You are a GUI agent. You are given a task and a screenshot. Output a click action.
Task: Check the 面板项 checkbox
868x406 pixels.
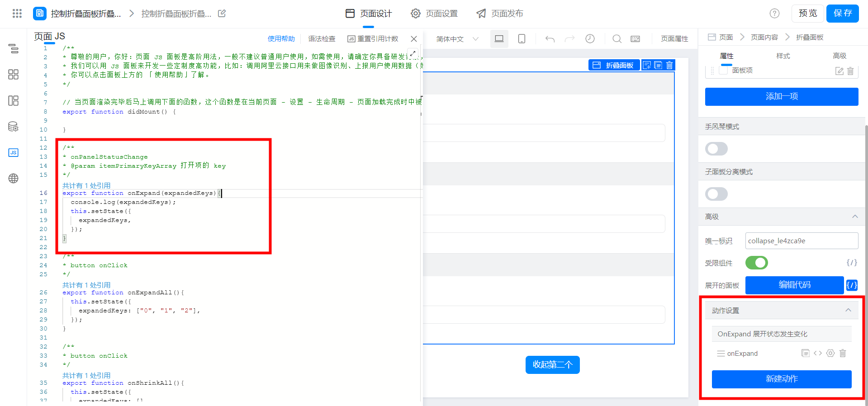723,70
